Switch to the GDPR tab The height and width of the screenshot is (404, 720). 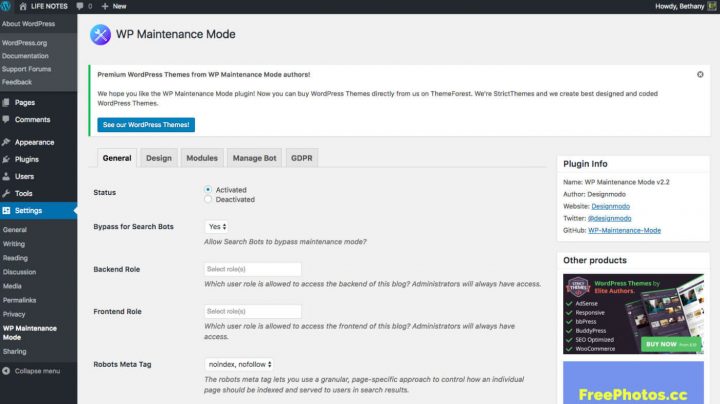[302, 158]
